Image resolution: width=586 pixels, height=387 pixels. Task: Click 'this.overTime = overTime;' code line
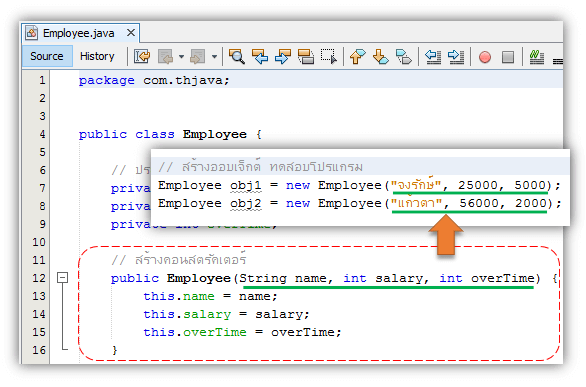[242, 332]
